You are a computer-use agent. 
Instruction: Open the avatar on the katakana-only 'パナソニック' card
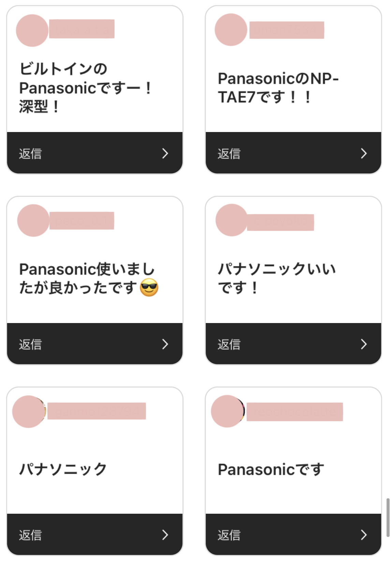tap(29, 411)
